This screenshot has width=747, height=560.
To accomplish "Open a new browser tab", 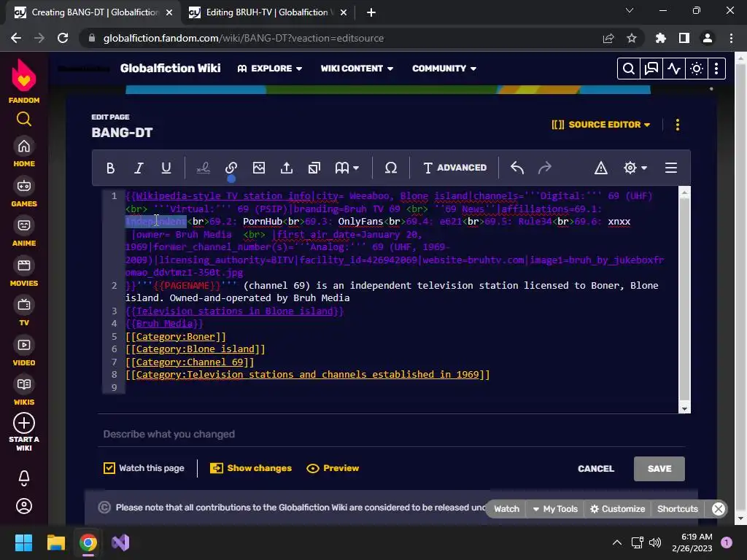I will 371,12.
